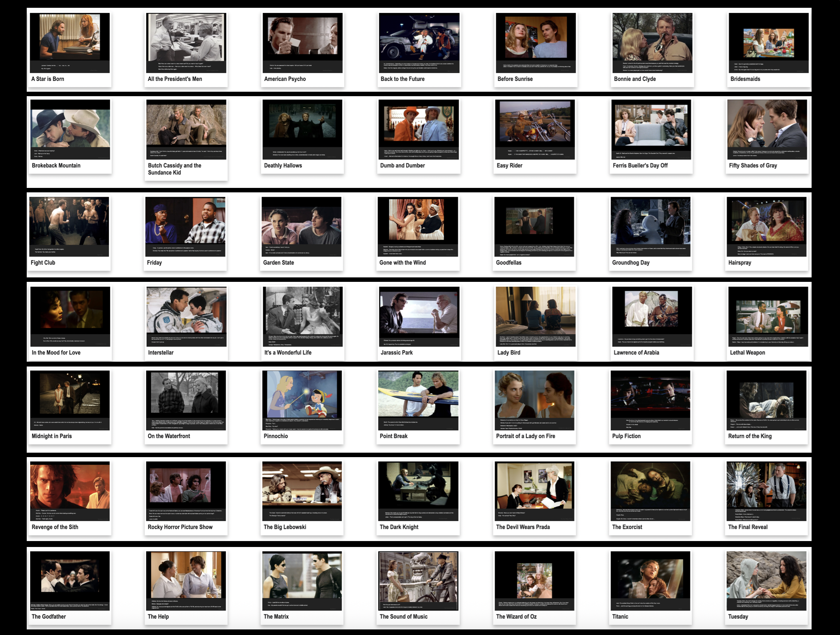Open the Jurassic Park title link
The width and height of the screenshot is (840, 635).
[x=397, y=352]
